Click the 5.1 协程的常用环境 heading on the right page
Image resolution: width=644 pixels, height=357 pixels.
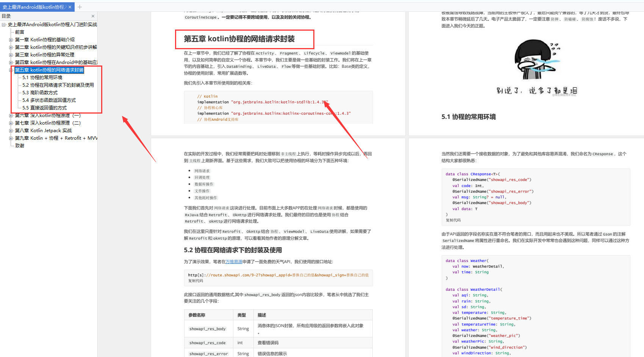469,117
